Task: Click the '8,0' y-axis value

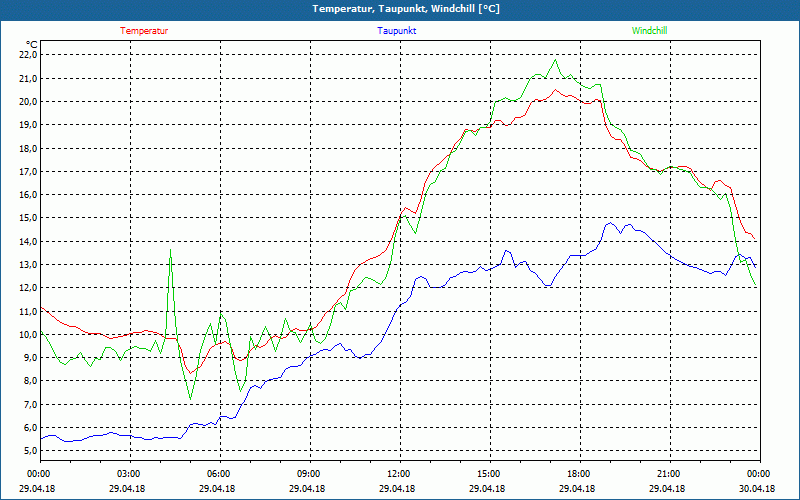Action: [x=30, y=381]
